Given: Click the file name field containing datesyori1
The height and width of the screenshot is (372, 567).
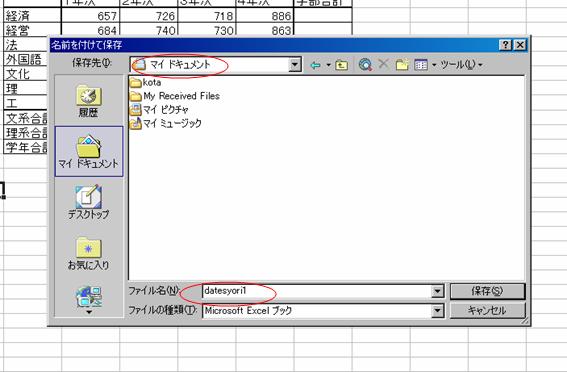Looking at the screenshot, I should click(x=317, y=291).
